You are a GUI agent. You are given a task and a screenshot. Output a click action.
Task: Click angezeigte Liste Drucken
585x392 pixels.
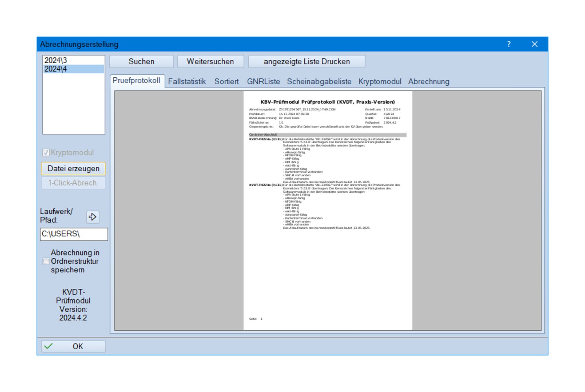(x=306, y=62)
